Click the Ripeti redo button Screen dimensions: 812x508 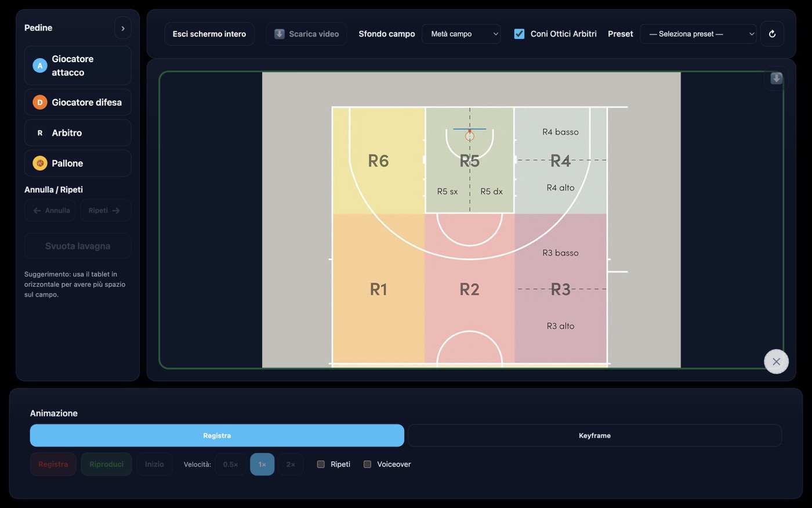[105, 210]
